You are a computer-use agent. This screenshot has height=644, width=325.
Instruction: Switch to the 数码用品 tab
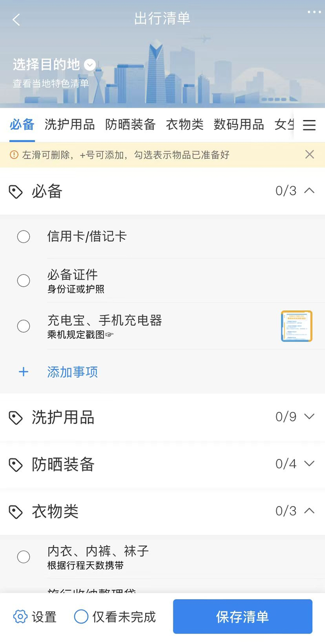[x=239, y=124]
